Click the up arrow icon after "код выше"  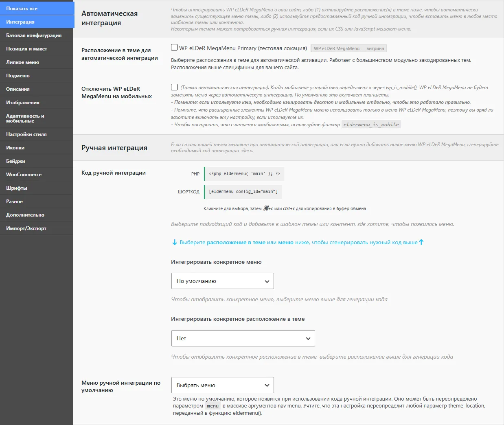pos(421,242)
